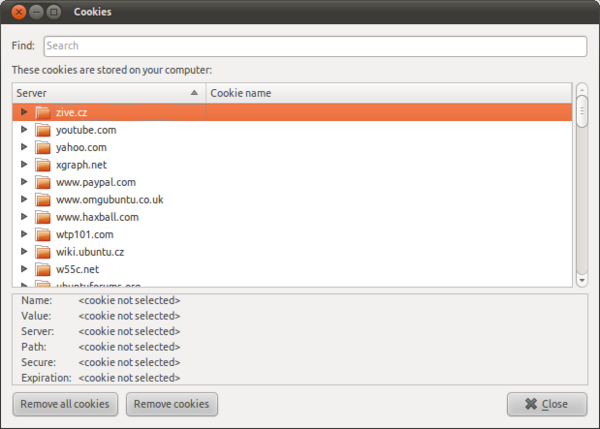Click the folder icon beside xgraph.net
600x429 pixels.
click(42, 165)
